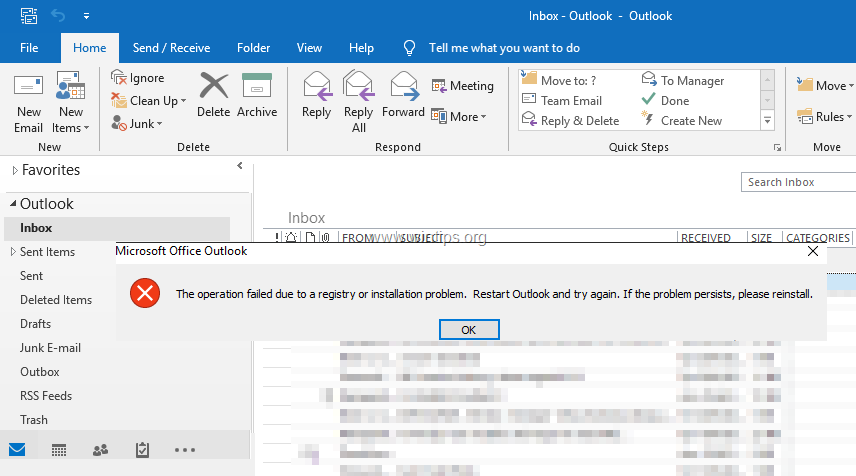Select Create New quick step
Screen dimensions: 856x476
tap(682, 121)
